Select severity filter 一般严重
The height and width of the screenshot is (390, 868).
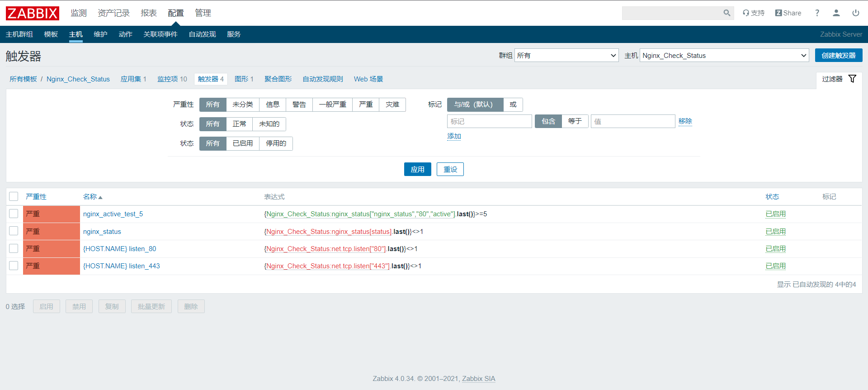point(333,105)
